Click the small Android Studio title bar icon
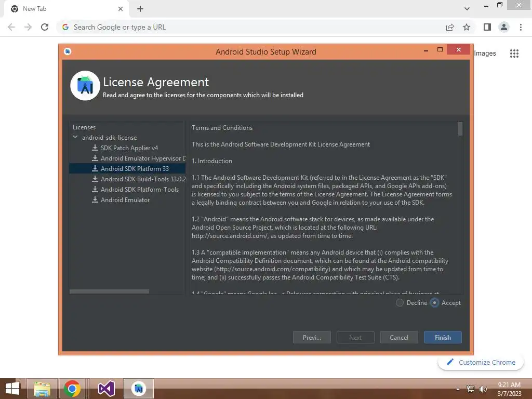Viewport: 532px width, 399px height. pyautogui.click(x=68, y=51)
